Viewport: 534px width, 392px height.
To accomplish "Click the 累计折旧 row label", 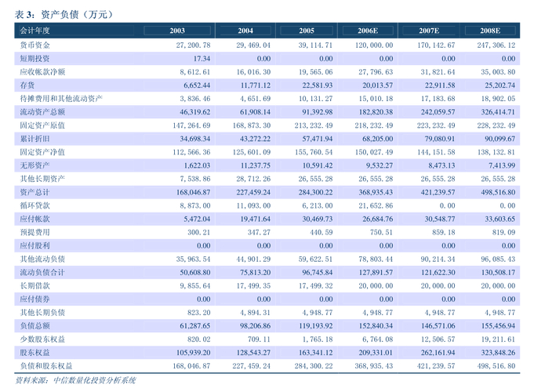I will pyautogui.click(x=35, y=138).
